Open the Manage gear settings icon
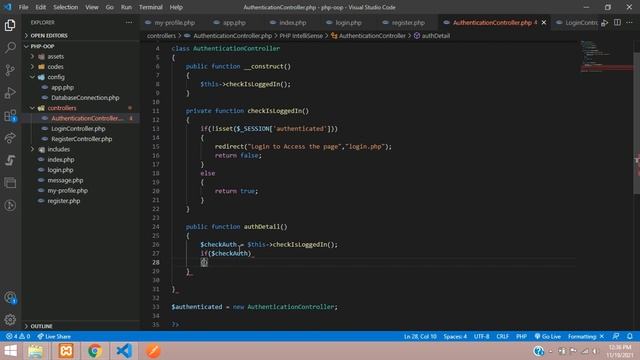This screenshot has width=640, height=360. (10, 320)
